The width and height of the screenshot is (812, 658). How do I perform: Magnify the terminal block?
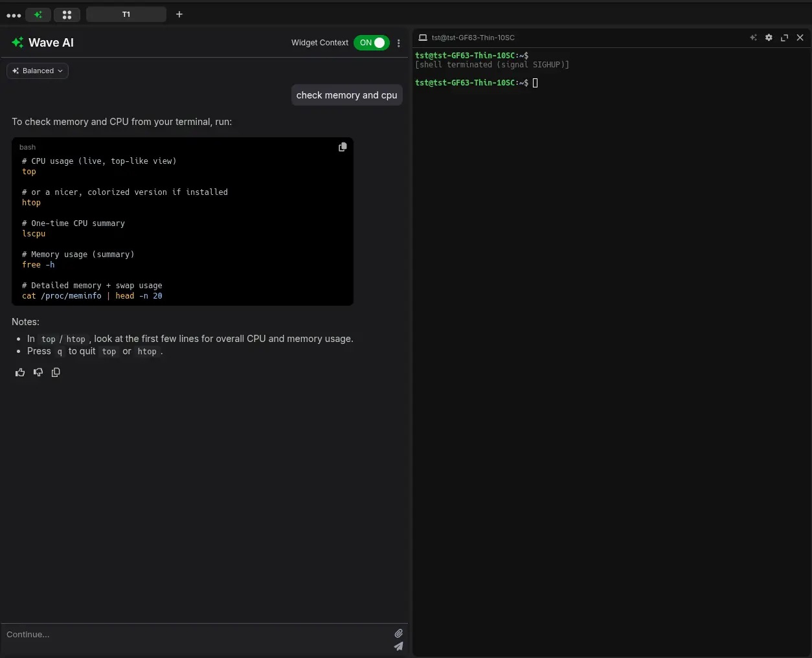coord(784,38)
